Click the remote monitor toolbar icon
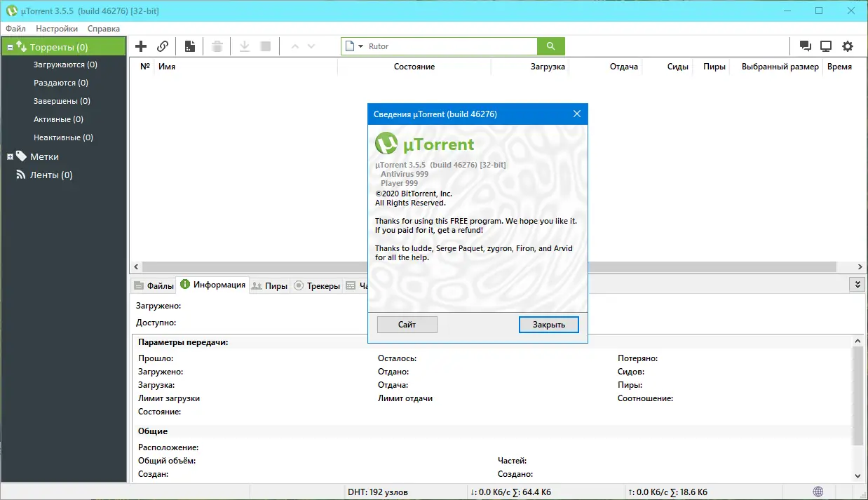 pyautogui.click(x=826, y=46)
